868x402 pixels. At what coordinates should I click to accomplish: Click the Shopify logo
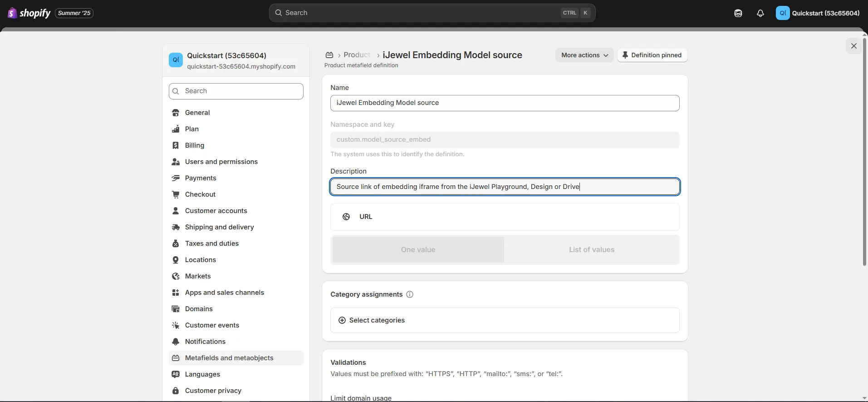pyautogui.click(x=29, y=13)
